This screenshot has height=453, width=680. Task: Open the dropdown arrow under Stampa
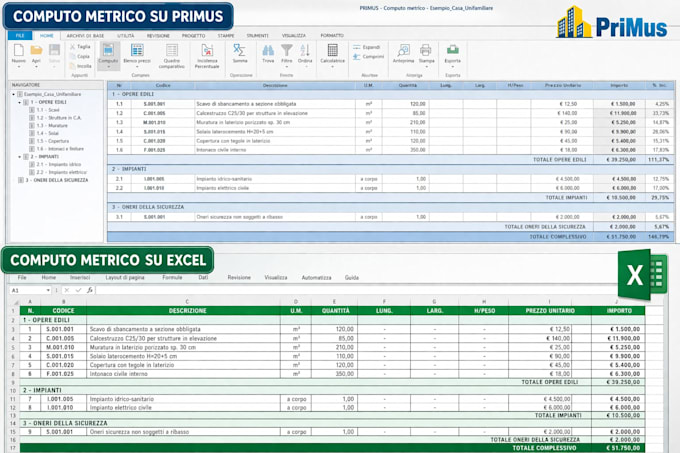[426, 67]
